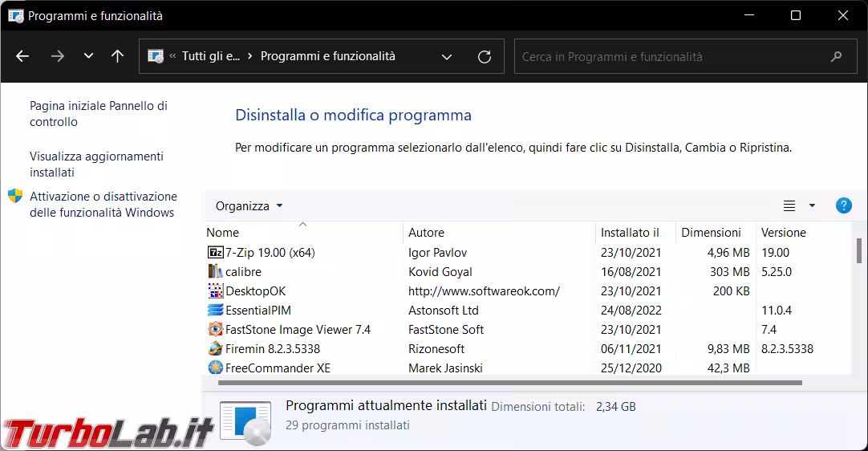868x451 pixels.
Task: Select the Firemin program icon
Action: (215, 349)
